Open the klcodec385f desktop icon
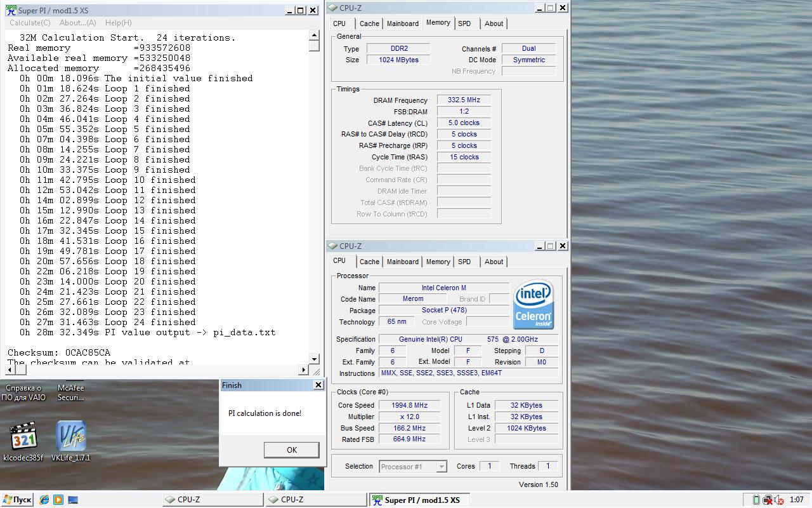 click(x=23, y=441)
